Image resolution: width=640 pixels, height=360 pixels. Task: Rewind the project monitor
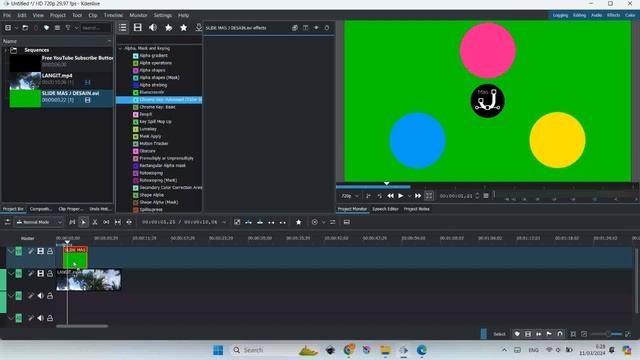(x=391, y=196)
